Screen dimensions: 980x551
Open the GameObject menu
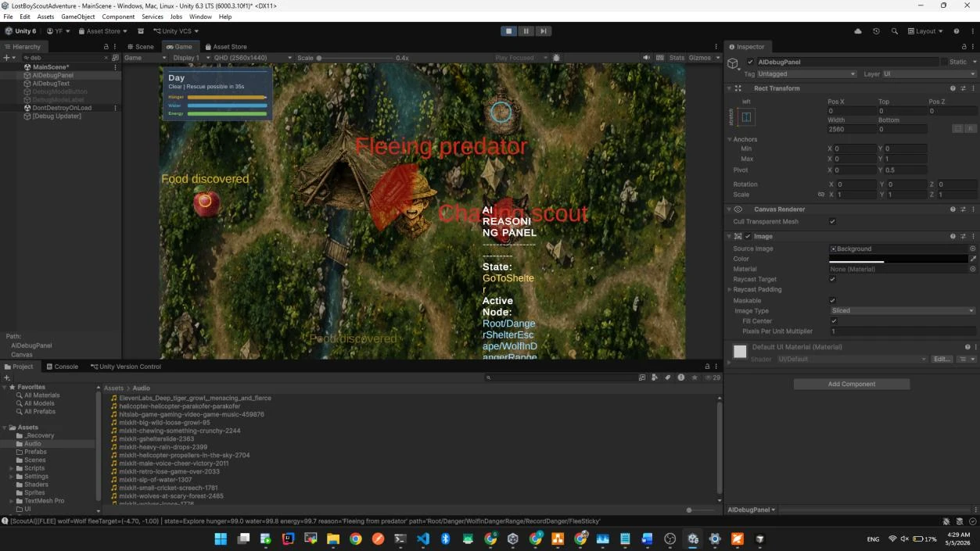click(x=77, y=16)
